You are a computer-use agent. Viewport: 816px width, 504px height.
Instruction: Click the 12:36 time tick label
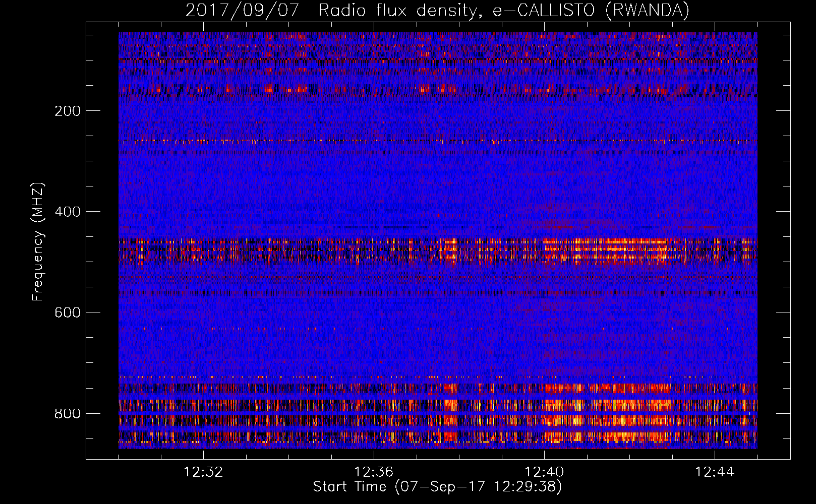point(374,472)
